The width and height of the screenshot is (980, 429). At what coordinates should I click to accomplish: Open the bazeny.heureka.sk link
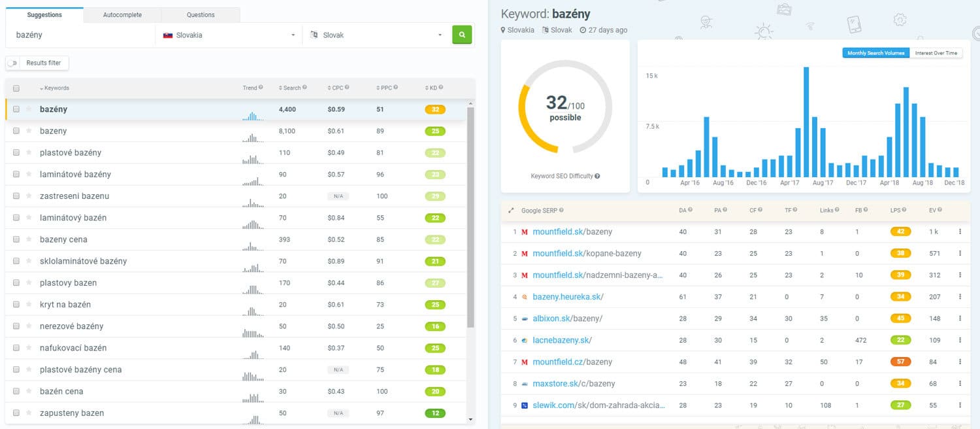click(568, 297)
